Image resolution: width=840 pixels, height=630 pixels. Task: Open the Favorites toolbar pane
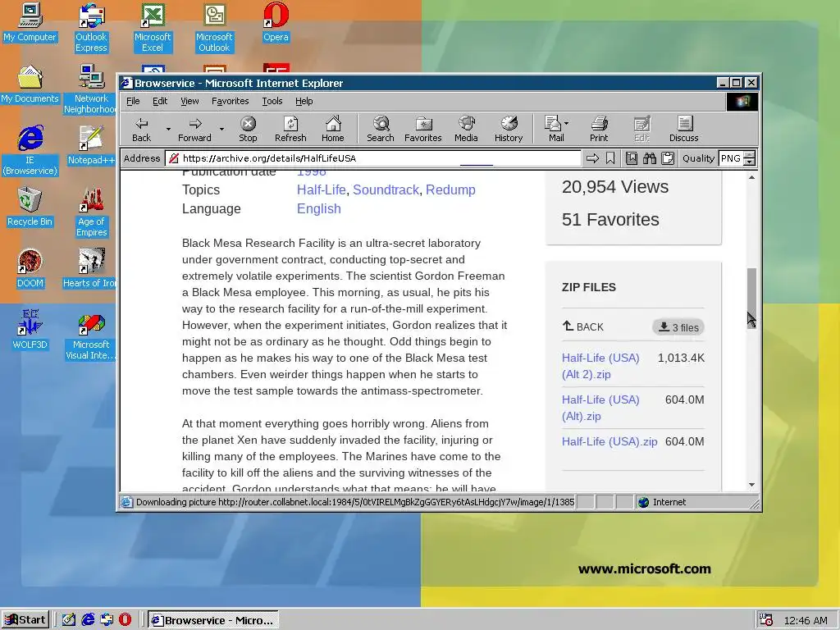422,130
